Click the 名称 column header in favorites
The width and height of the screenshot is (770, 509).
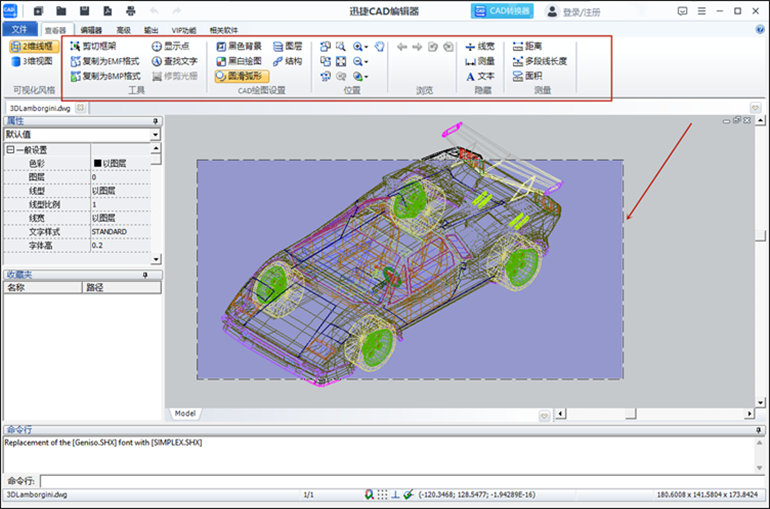[x=43, y=288]
